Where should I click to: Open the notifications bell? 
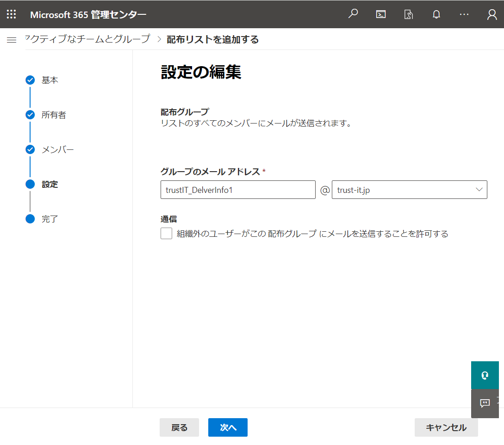436,14
